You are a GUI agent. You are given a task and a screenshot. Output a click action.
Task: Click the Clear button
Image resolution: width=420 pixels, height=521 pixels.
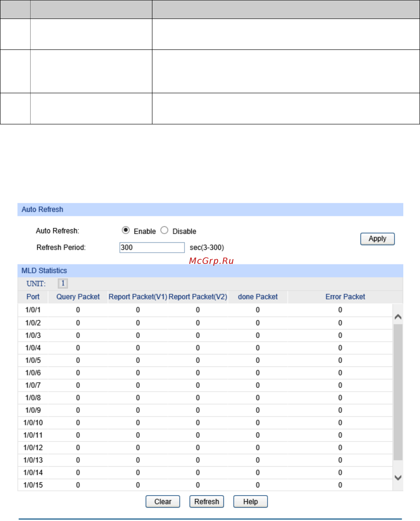(163, 501)
